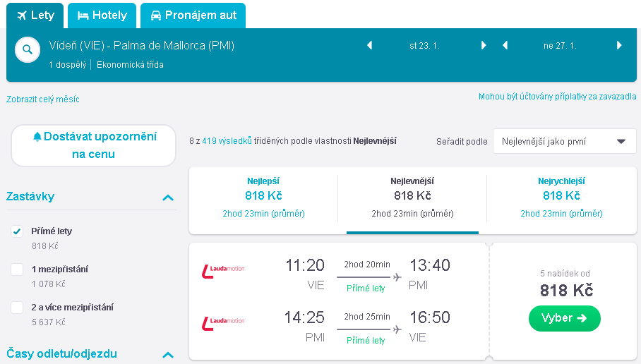Viewport: 641px width, 364px height.
Task: Go to next return date arrow
Action: [619, 45]
